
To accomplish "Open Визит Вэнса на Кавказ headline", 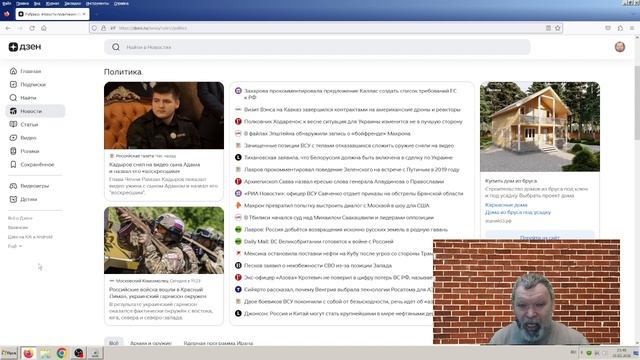I will [352, 109].
